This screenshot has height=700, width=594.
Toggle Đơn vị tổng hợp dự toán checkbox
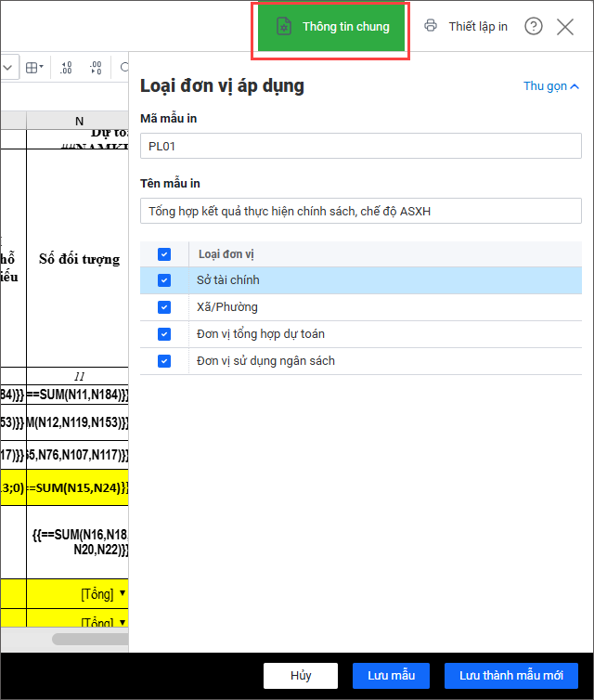[x=164, y=334]
